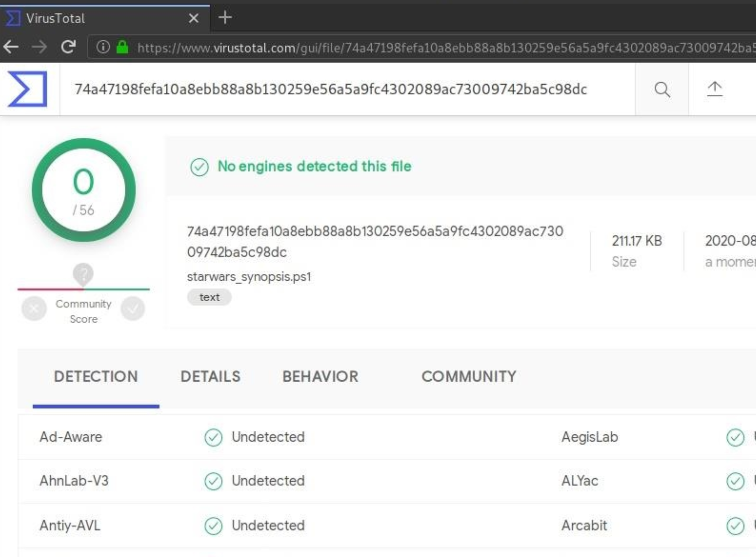The width and height of the screenshot is (756, 557).
Task: Select the COMMUNITY tab
Action: pyautogui.click(x=469, y=377)
